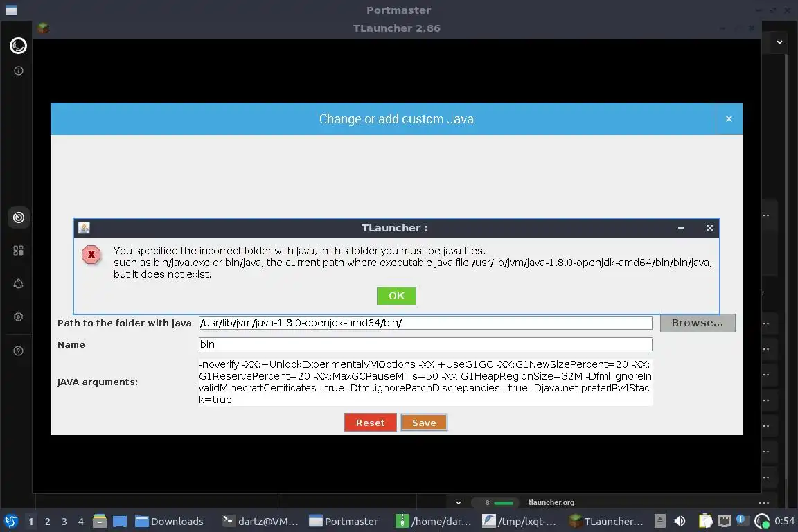Switch to the dartz@VM terminal taskbar window

click(260, 522)
